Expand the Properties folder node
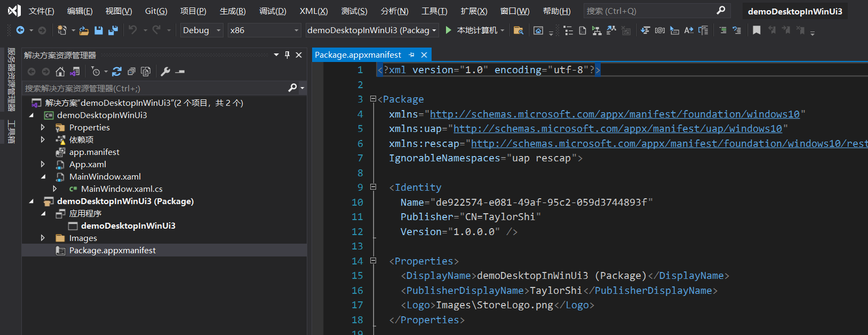Viewport: 868px width, 335px height. [43, 127]
